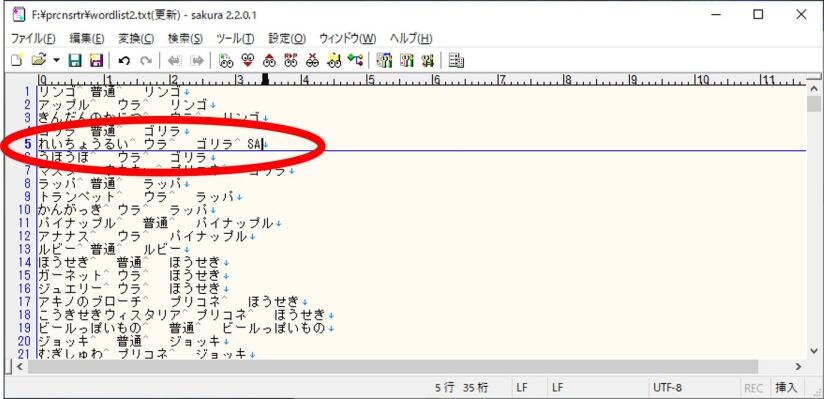Open the 検索(S) menu

click(185, 38)
